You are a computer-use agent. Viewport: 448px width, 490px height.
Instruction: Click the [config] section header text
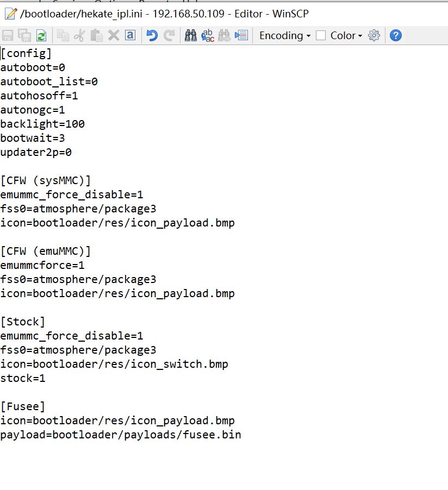26,53
